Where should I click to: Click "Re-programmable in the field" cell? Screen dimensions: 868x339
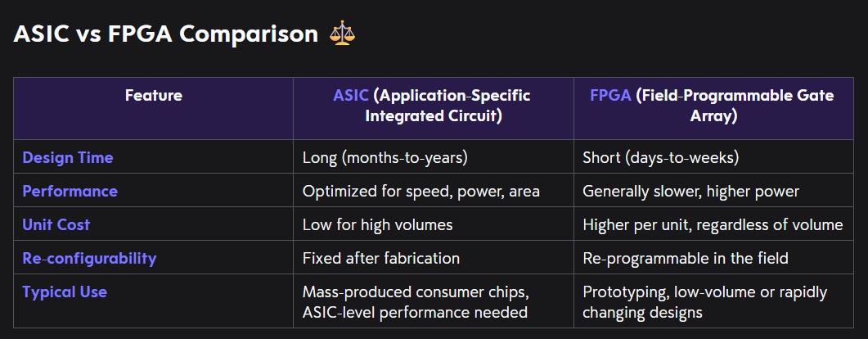tap(686, 258)
